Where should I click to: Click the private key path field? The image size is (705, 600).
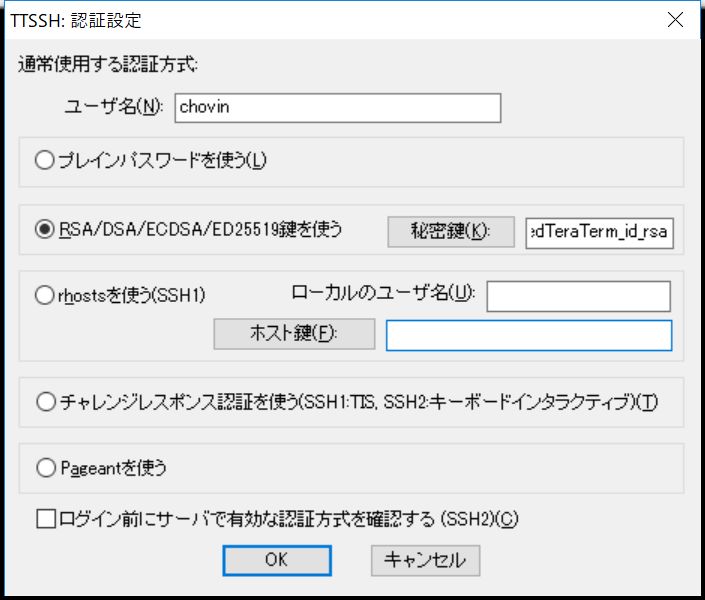pyautogui.click(x=599, y=233)
